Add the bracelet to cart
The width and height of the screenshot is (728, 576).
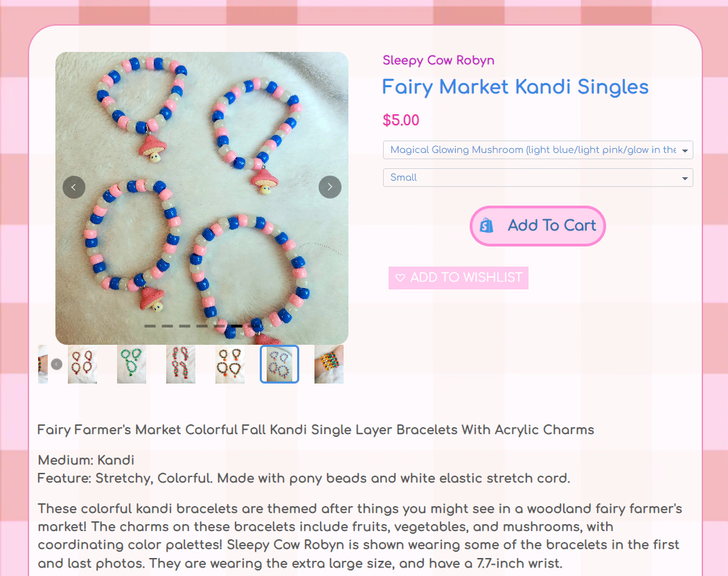coord(538,226)
